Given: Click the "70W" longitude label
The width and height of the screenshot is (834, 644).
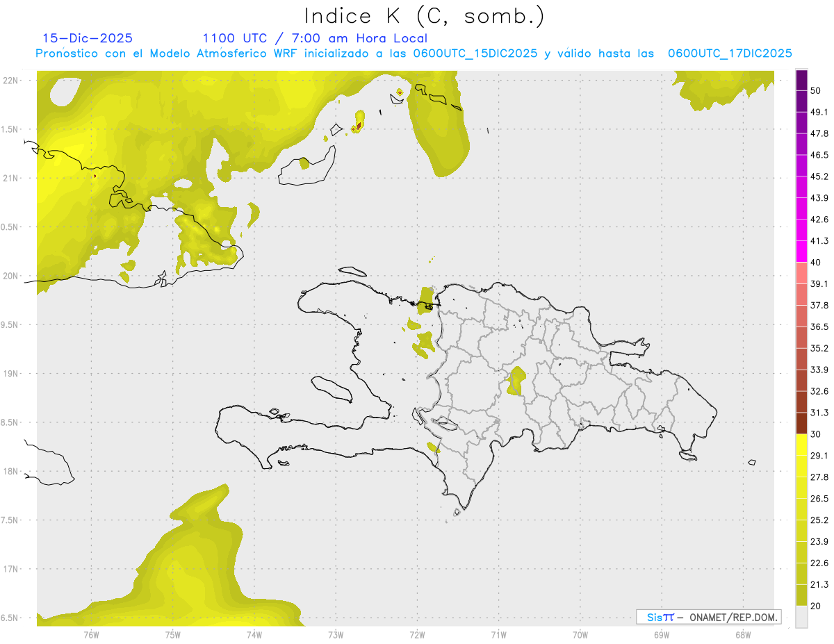Looking at the screenshot, I should pos(580,635).
